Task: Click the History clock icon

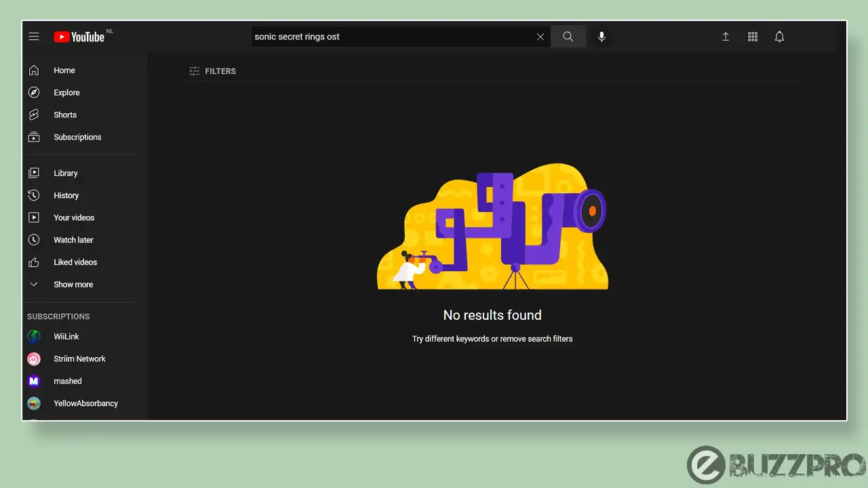Action: pos(34,195)
